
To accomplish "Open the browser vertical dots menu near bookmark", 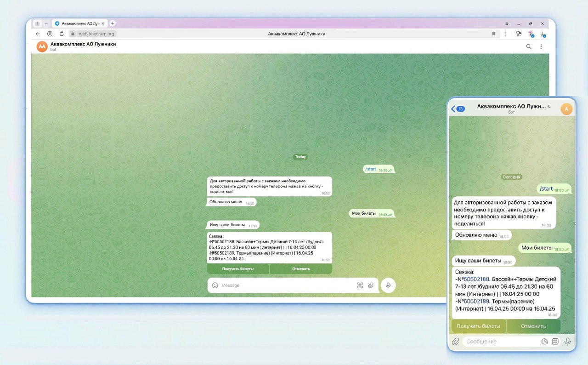I will [x=505, y=34].
